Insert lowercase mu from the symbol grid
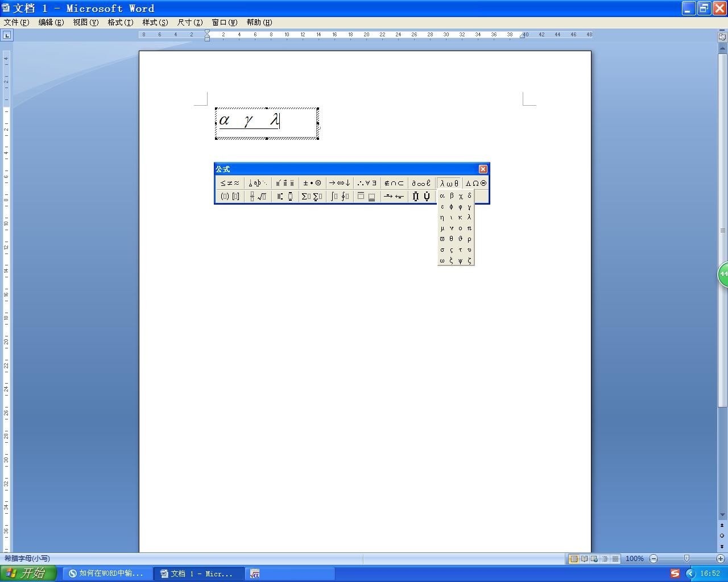This screenshot has height=582, width=728. tap(442, 228)
